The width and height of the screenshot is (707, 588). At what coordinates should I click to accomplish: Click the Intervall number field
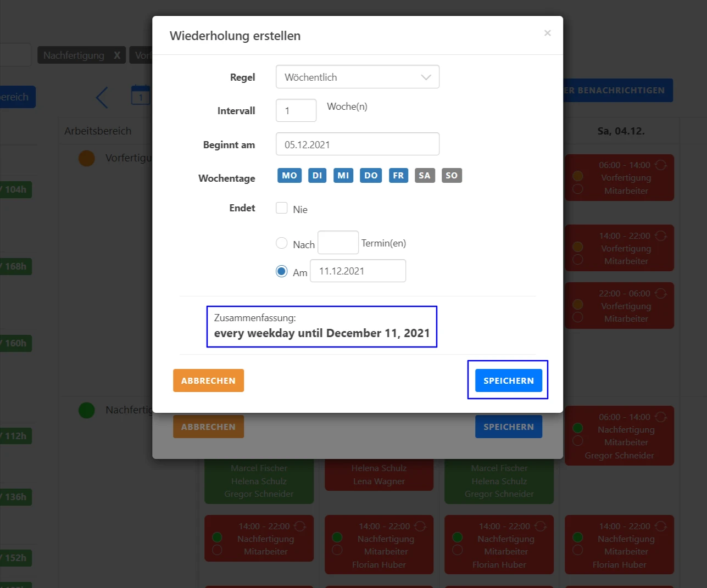[x=296, y=110]
